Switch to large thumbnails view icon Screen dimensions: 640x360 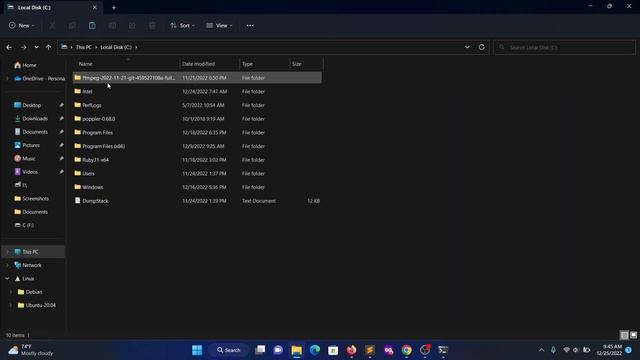(633, 335)
